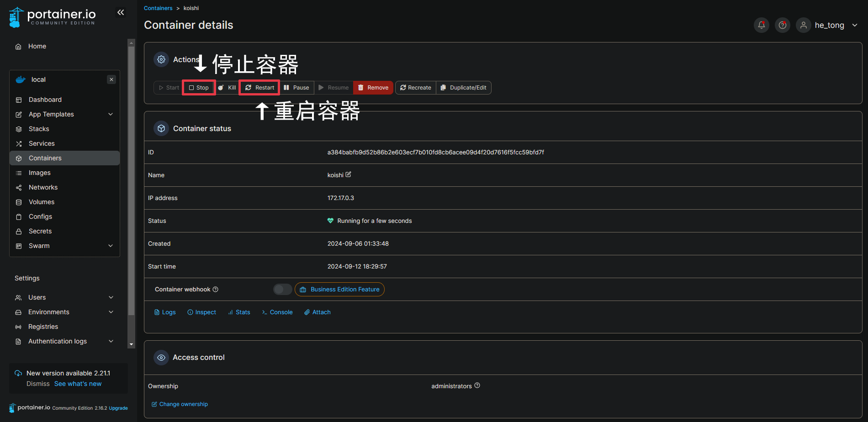Open the Volumes sidebar item
This screenshot has height=422, width=868.
tap(42, 202)
